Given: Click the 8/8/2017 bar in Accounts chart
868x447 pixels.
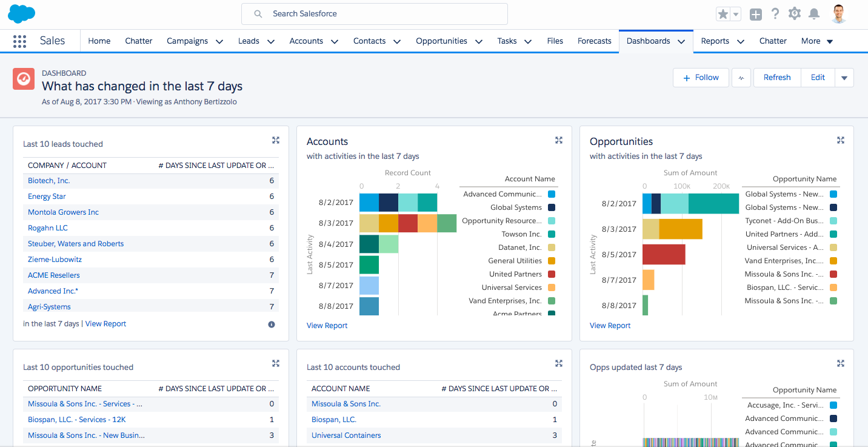Looking at the screenshot, I should pos(369,306).
